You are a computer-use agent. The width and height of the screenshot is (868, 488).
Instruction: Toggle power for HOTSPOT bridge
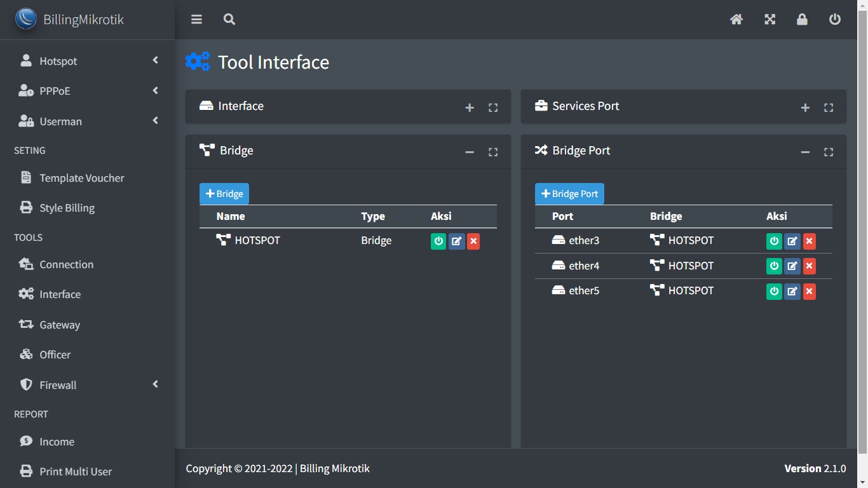click(438, 241)
